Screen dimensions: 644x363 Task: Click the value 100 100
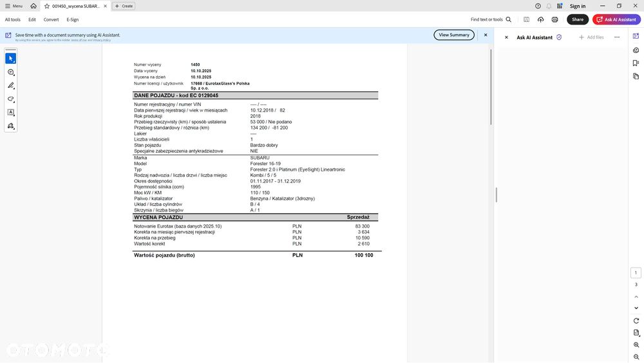pyautogui.click(x=364, y=255)
